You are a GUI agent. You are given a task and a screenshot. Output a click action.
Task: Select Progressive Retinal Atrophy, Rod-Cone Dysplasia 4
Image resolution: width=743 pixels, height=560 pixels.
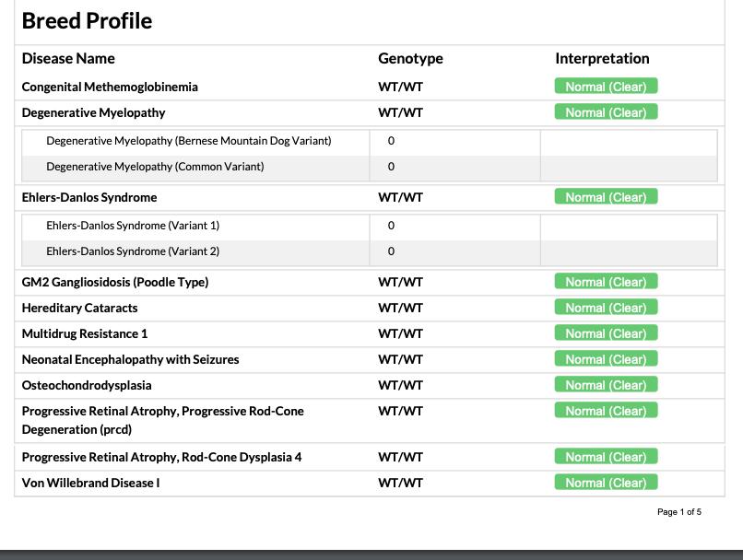(x=161, y=457)
